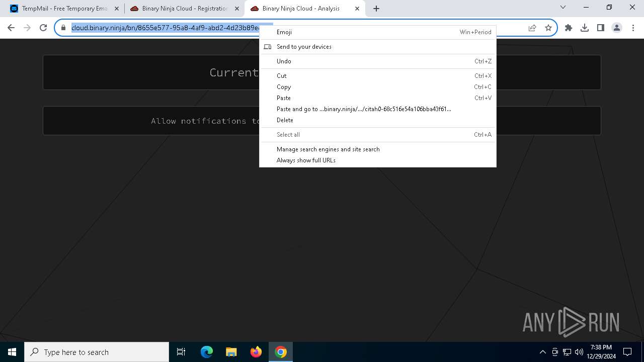Image resolution: width=644 pixels, height=362 pixels.
Task: Close the Binary Ninja Analysis tab
Action: [x=357, y=9]
